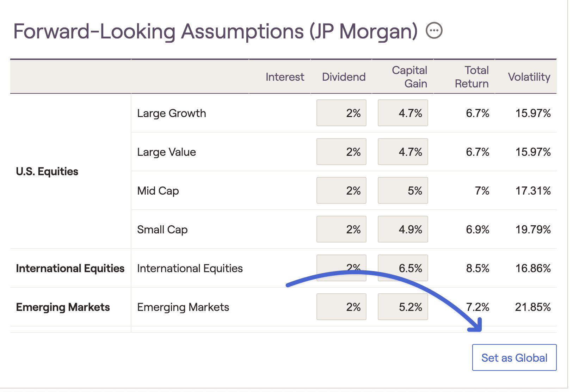Viewport: 573px width, 392px height.
Task: Click the Capital Gain column header
Action: (409, 77)
